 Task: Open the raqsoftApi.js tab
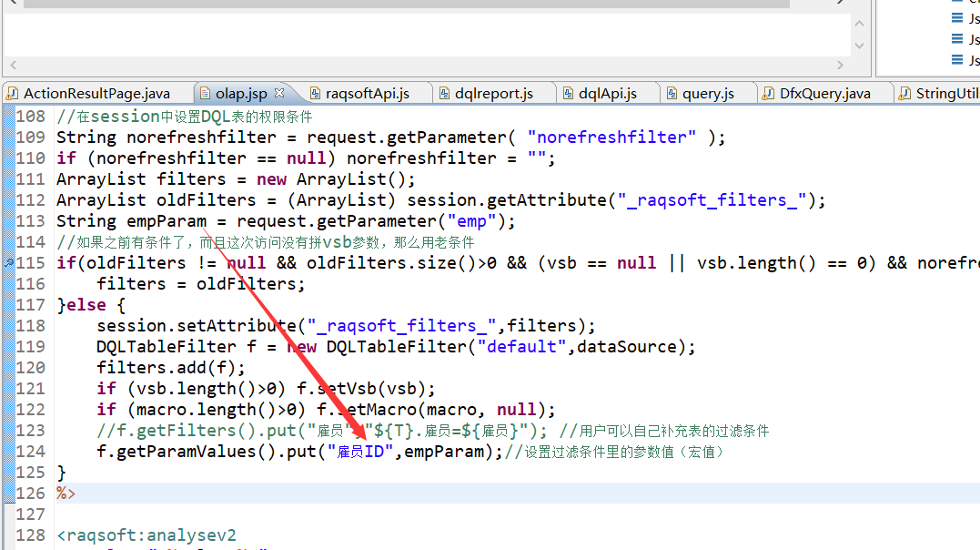[x=368, y=93]
